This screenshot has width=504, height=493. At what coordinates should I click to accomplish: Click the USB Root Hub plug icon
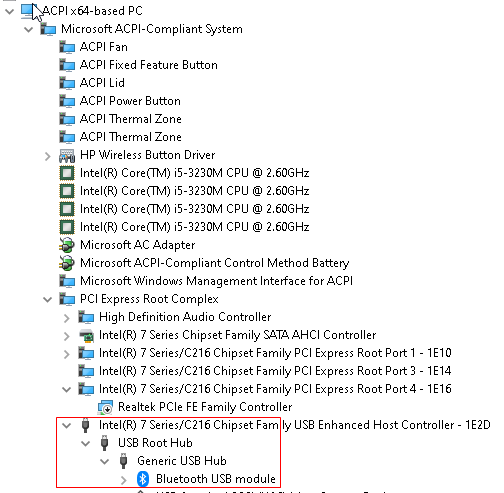point(105,443)
